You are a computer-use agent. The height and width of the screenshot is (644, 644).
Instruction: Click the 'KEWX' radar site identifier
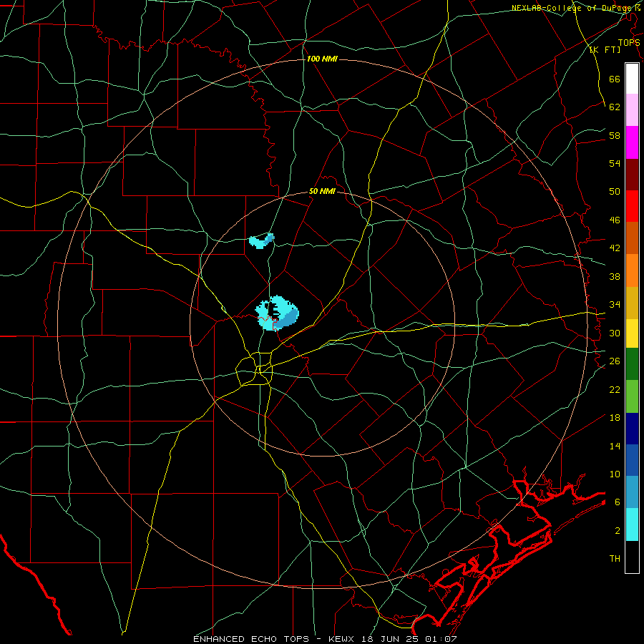[x=343, y=639]
